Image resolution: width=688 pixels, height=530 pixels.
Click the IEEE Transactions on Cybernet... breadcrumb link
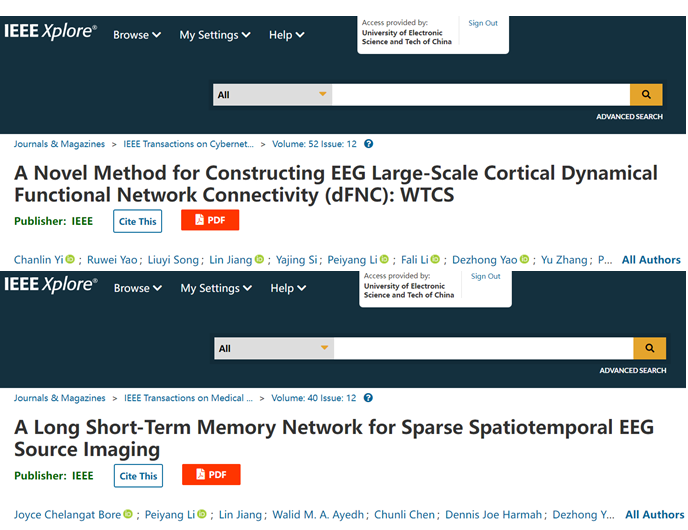point(188,144)
